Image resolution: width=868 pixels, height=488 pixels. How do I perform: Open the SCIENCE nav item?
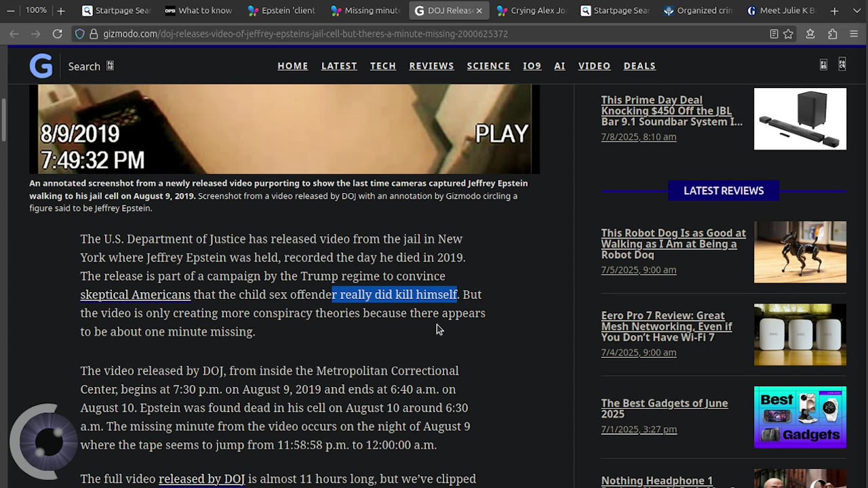coord(488,66)
